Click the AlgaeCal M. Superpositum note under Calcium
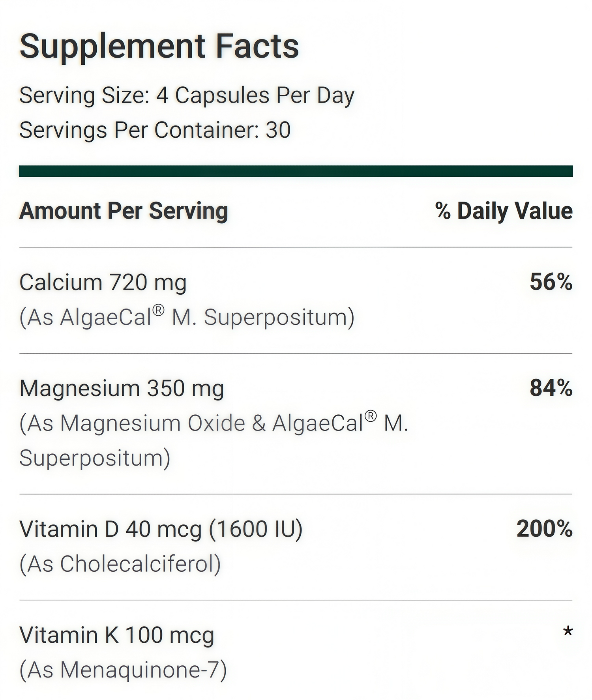 [187, 317]
